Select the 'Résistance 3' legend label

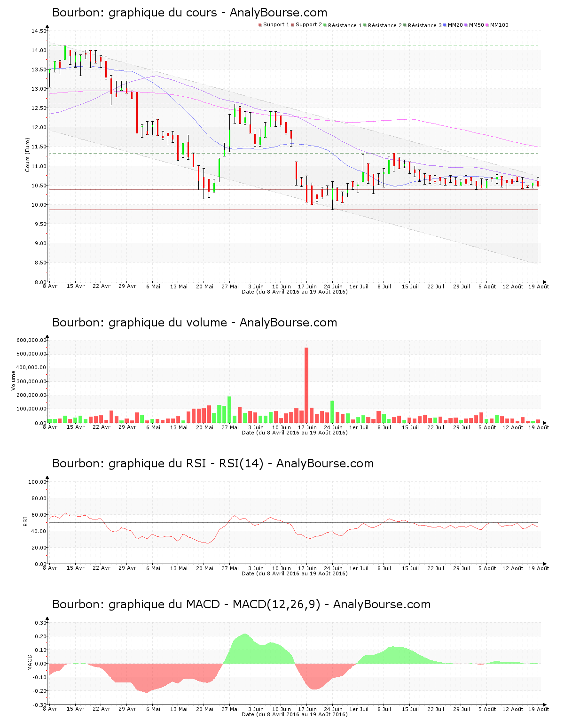425,25
